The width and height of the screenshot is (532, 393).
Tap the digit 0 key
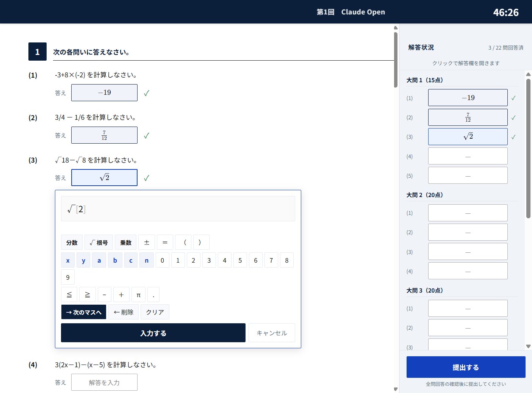tap(163, 260)
